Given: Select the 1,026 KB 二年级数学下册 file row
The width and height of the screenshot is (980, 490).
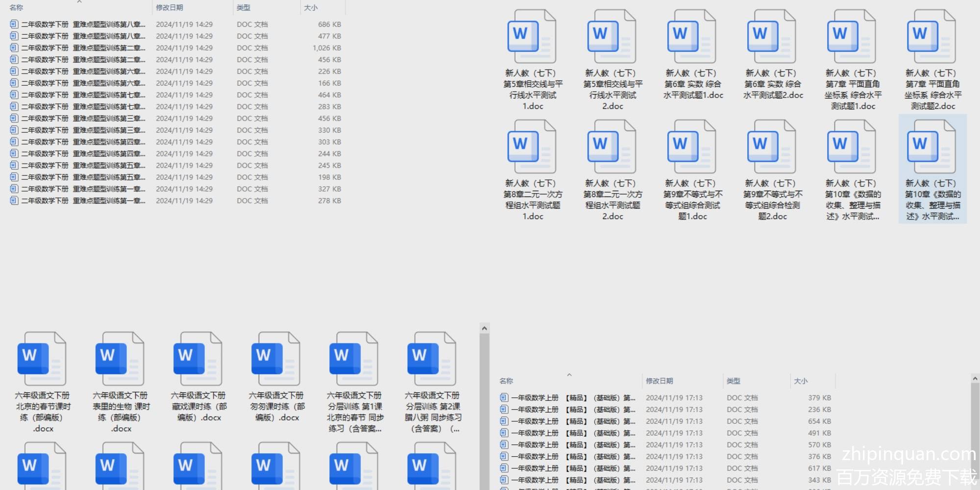Looking at the screenshot, I should pyautogui.click(x=83, y=48).
